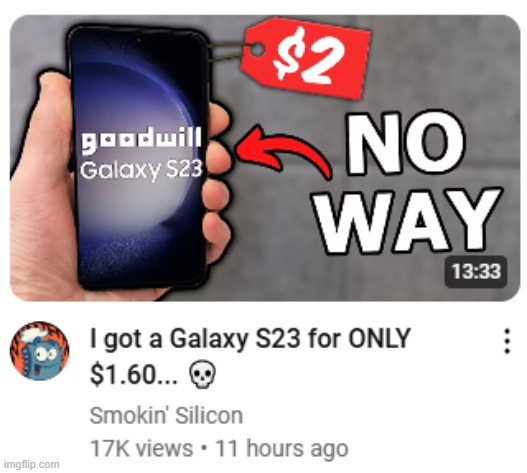This screenshot has width=527, height=473.
Task: Click the phone shown in the thumbnail
Action: coord(138,157)
